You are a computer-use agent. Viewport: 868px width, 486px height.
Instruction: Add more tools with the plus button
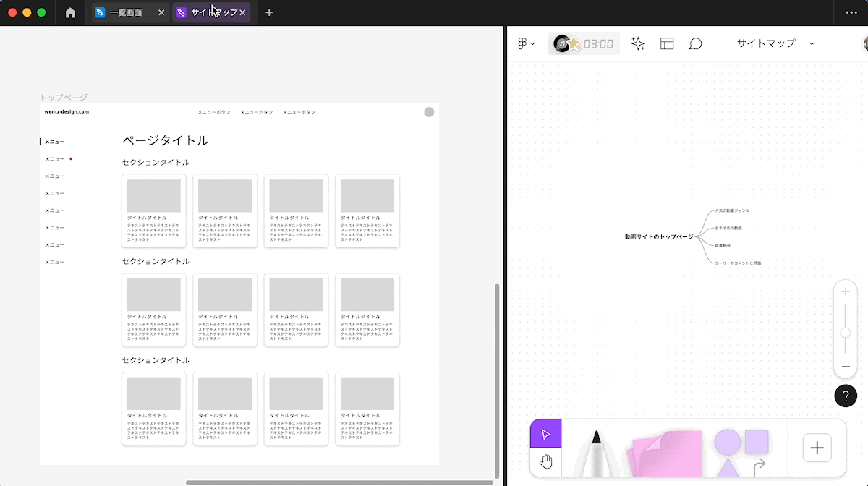817,448
